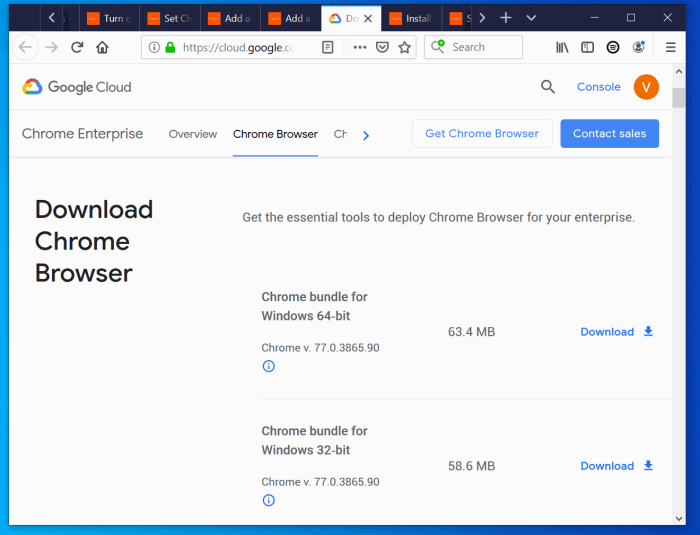This screenshot has height=535, width=700.
Task: Switch to the first 'Add a' tab
Action: [x=230, y=18]
